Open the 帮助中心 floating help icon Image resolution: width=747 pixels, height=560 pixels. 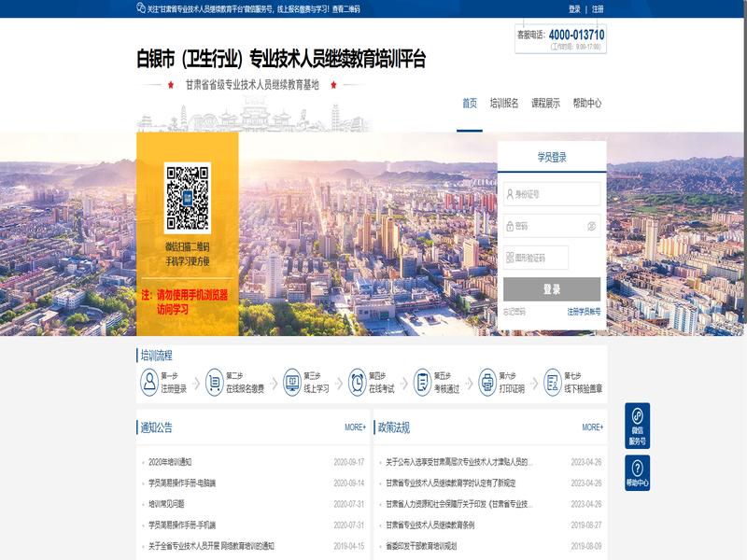[637, 473]
